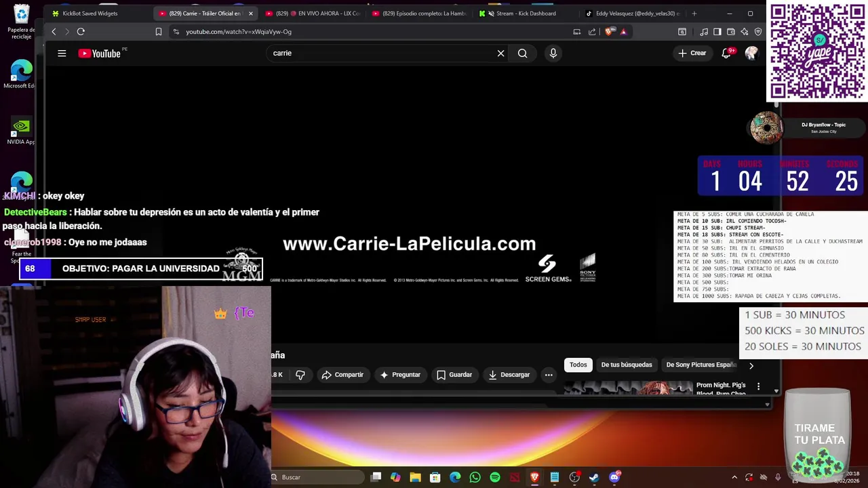Open options for 'Prom Night' suggested video

[758, 386]
